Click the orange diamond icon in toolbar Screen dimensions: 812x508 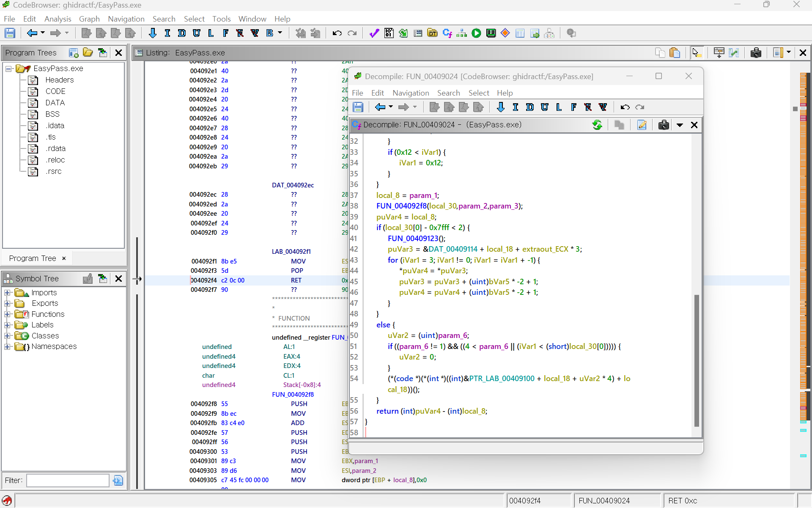[505, 33]
